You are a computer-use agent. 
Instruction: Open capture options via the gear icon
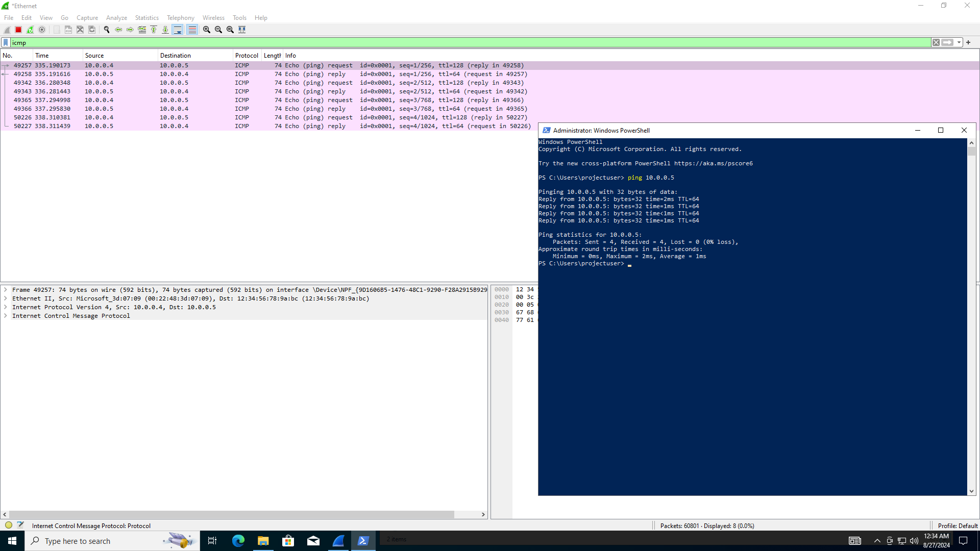pos(42,30)
